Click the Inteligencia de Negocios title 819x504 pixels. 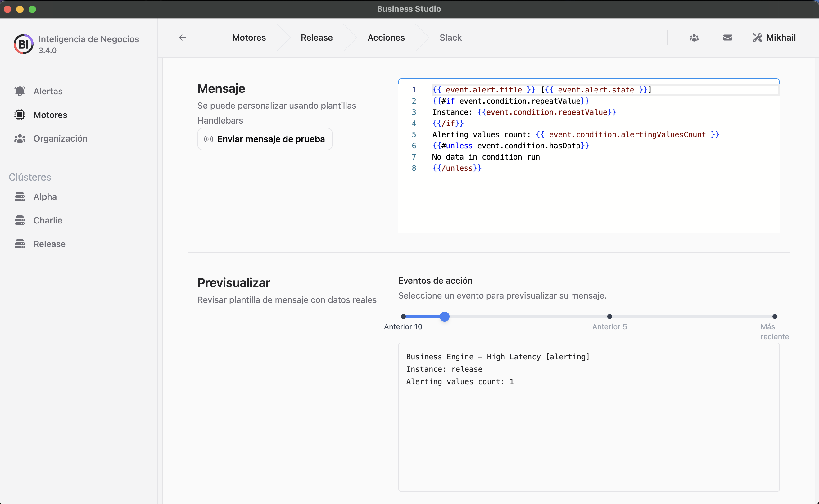pyautogui.click(x=89, y=39)
